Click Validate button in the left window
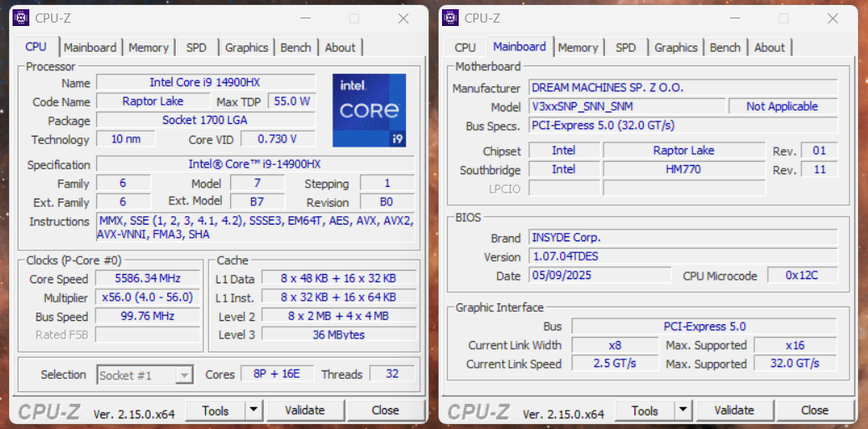The height and width of the screenshot is (429, 868). pyautogui.click(x=305, y=411)
